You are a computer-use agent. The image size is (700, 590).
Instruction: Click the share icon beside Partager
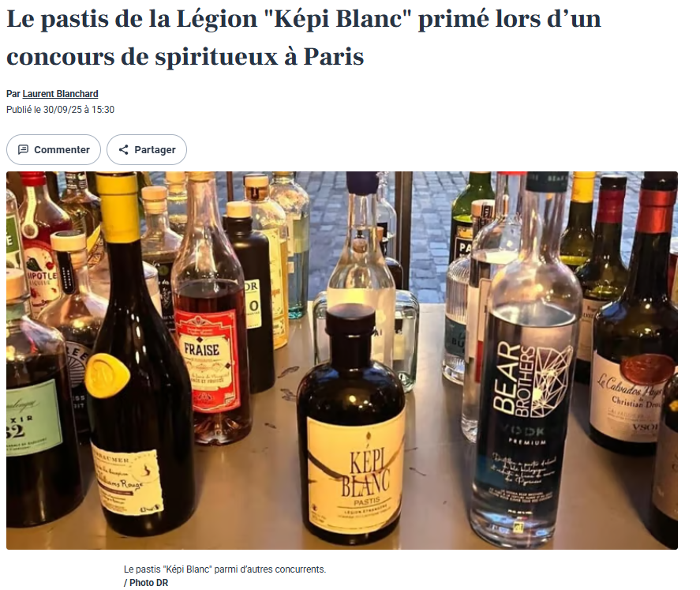coord(124,149)
